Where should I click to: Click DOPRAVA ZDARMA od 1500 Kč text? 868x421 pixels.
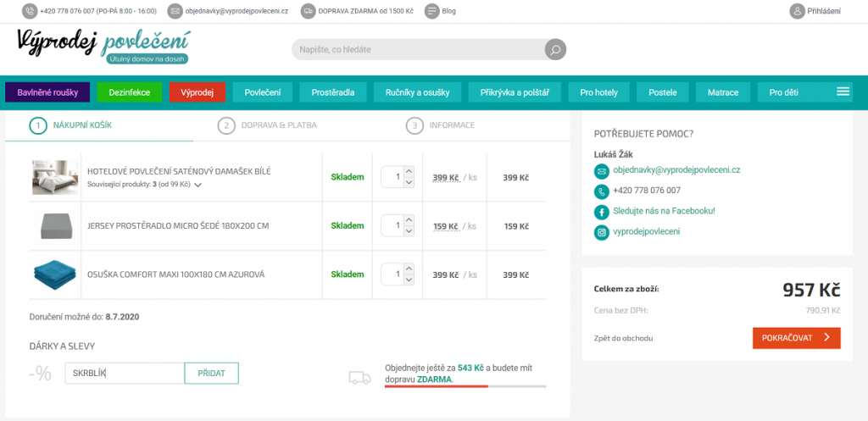click(x=366, y=11)
